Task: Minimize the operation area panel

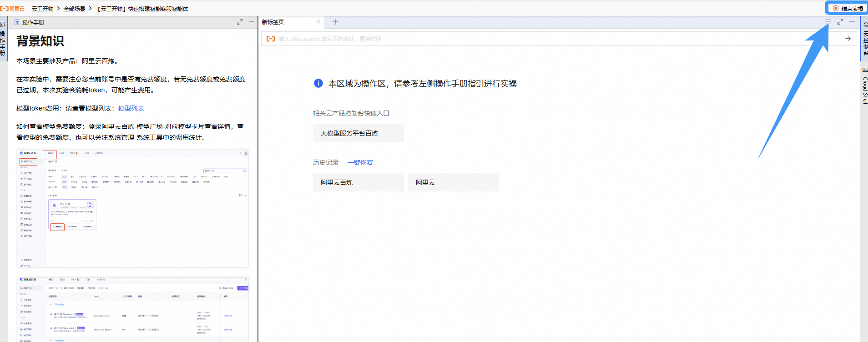Action: coord(852,22)
